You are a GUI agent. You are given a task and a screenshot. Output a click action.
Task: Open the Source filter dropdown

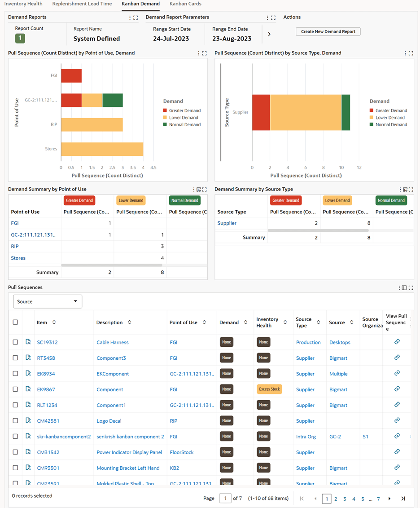tap(48, 302)
